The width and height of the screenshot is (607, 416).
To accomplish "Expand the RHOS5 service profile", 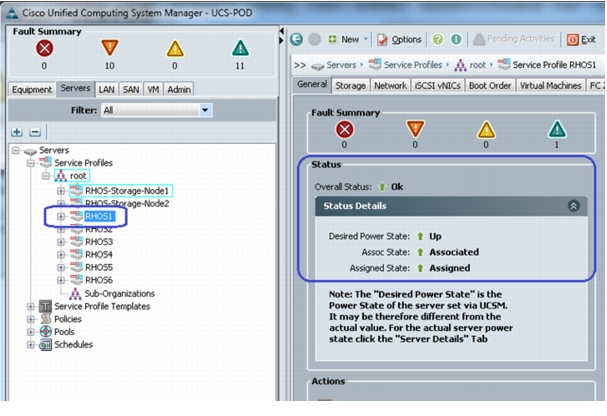I will (61, 267).
